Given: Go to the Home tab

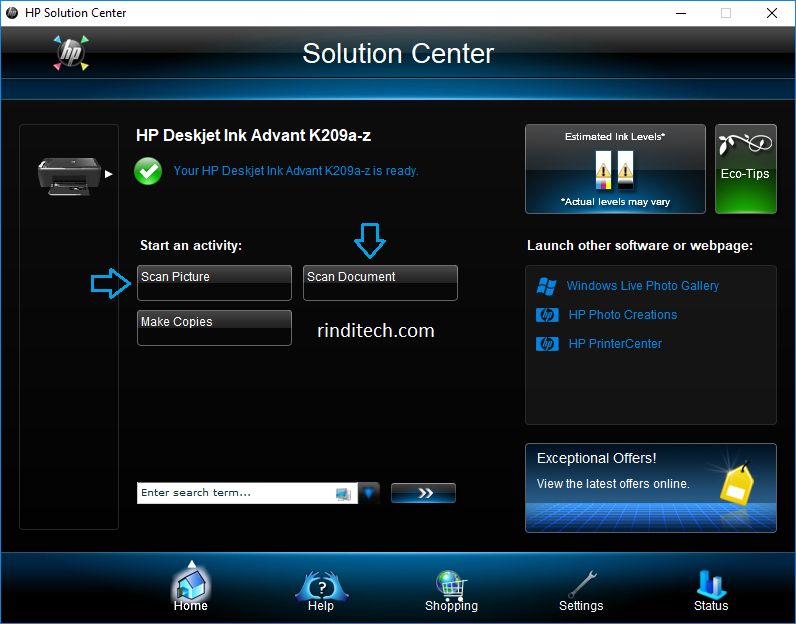Looking at the screenshot, I should (191, 589).
